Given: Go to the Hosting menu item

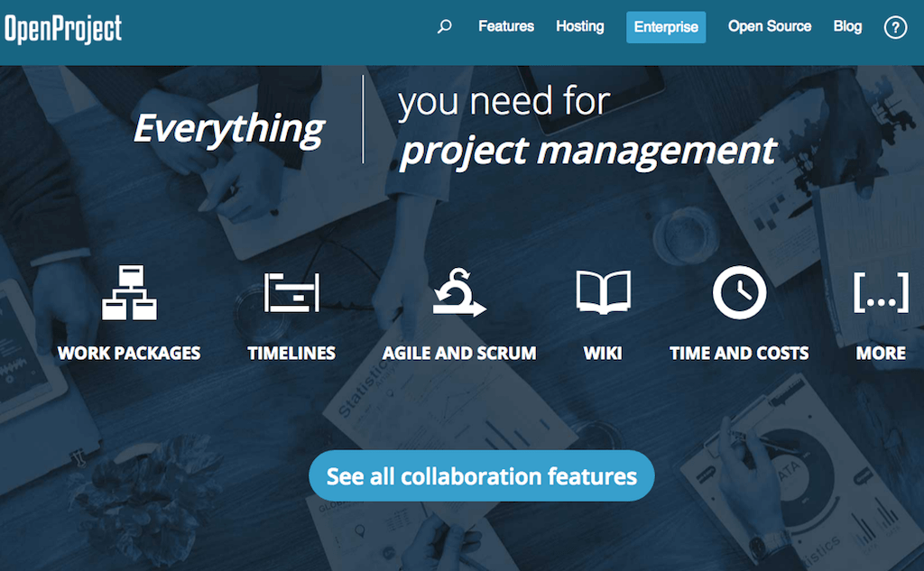Looking at the screenshot, I should pos(579,27).
